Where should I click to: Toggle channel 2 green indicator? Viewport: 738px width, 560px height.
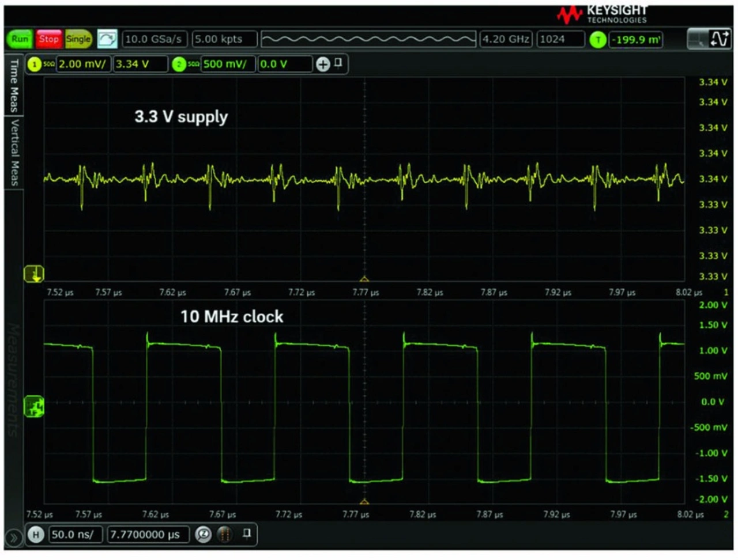(x=179, y=64)
